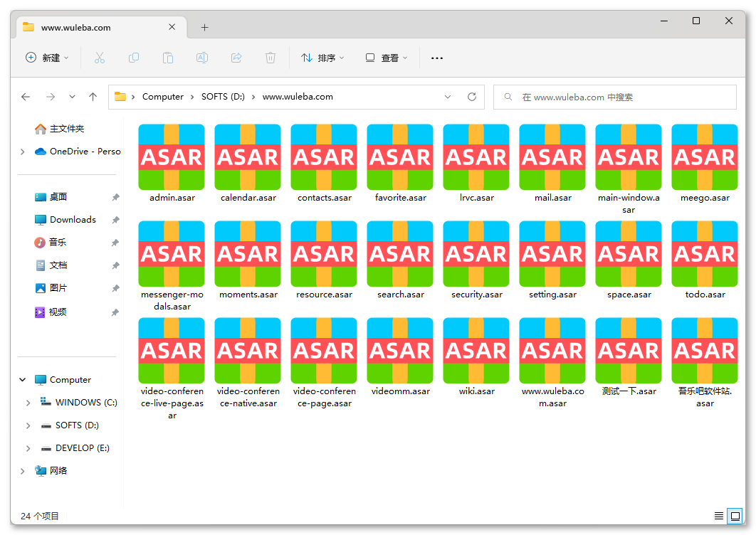Viewport: 756px width, 535px height.
Task: Open Downloads in sidebar
Action: pyautogui.click(x=66, y=220)
